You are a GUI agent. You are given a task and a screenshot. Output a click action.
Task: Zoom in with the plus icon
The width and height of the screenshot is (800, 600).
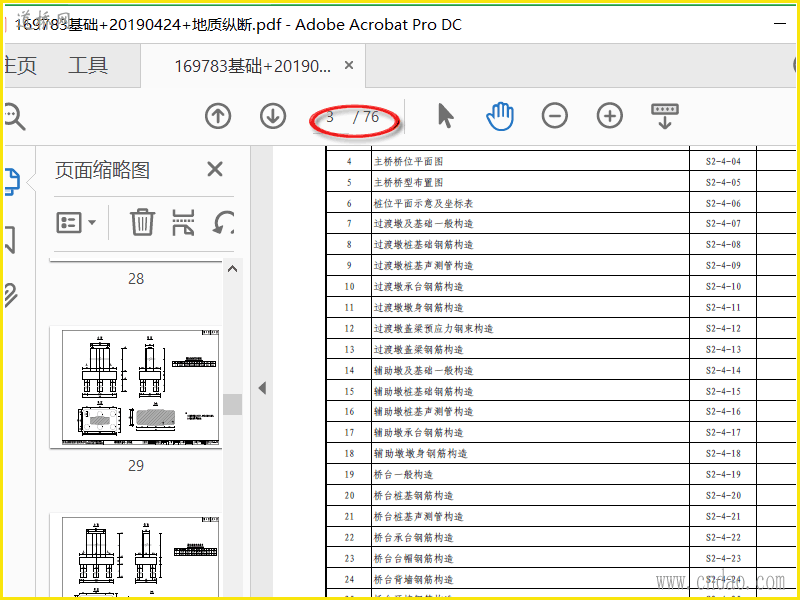point(610,116)
